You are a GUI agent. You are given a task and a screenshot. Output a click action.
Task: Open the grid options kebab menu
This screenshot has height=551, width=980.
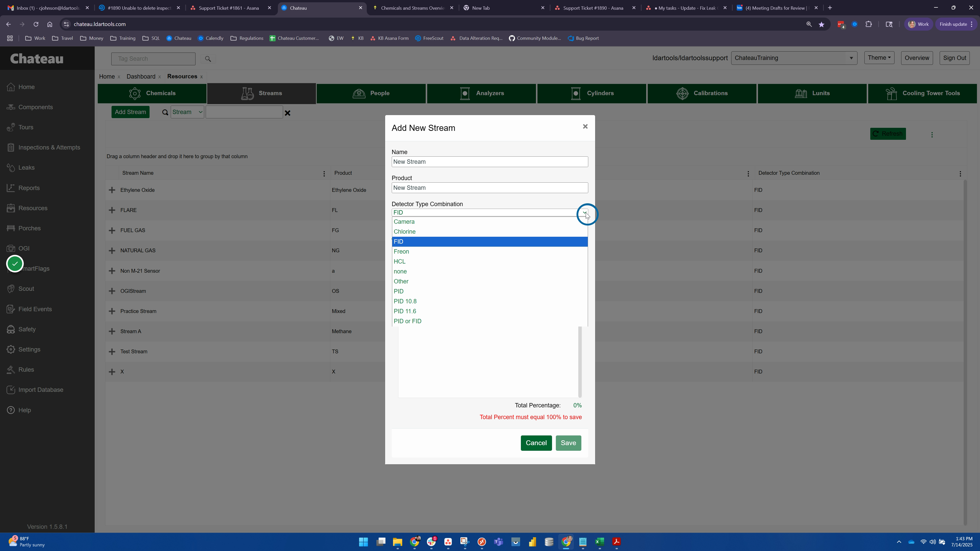(x=932, y=135)
